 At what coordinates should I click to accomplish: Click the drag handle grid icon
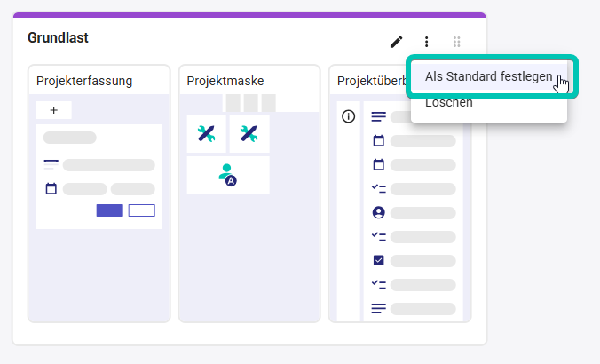click(x=456, y=42)
